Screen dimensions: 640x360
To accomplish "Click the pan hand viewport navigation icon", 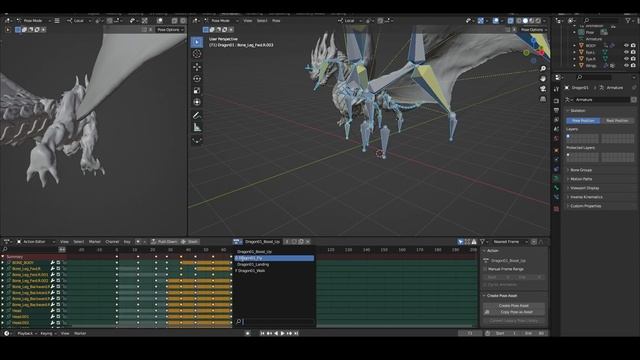I will pyautogui.click(x=543, y=78).
